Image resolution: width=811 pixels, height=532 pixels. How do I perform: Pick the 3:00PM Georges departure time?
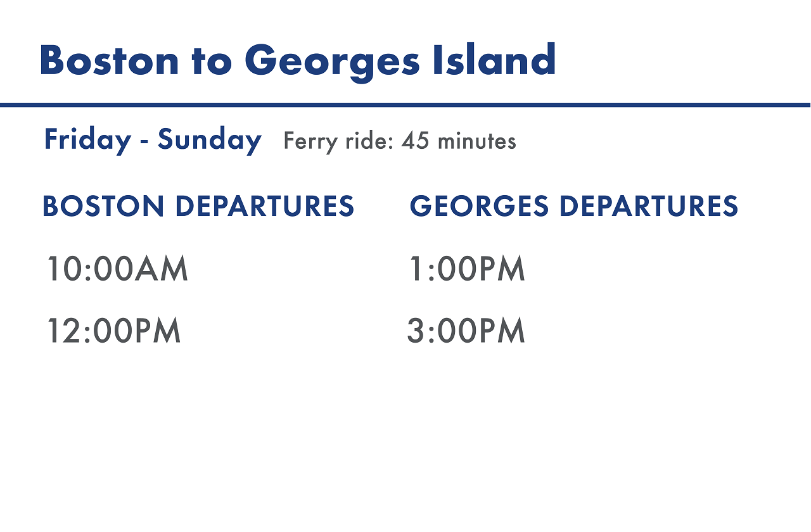click(x=466, y=331)
